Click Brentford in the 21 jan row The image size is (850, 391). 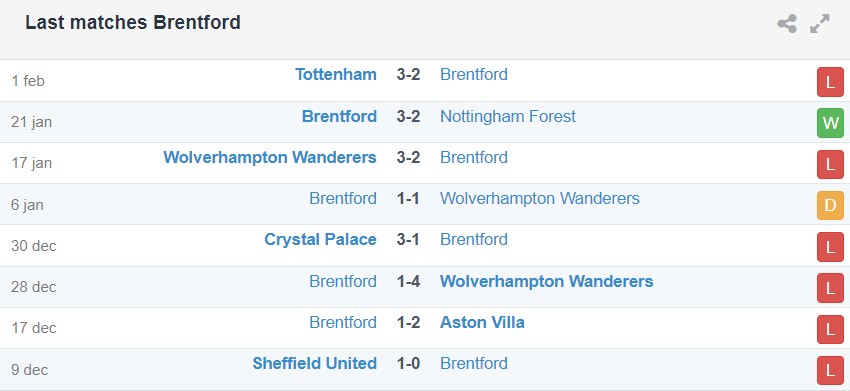tap(339, 116)
